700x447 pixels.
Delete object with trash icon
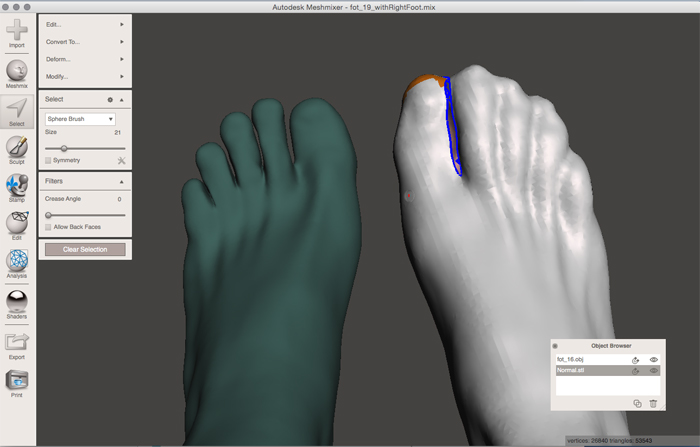[x=653, y=404]
